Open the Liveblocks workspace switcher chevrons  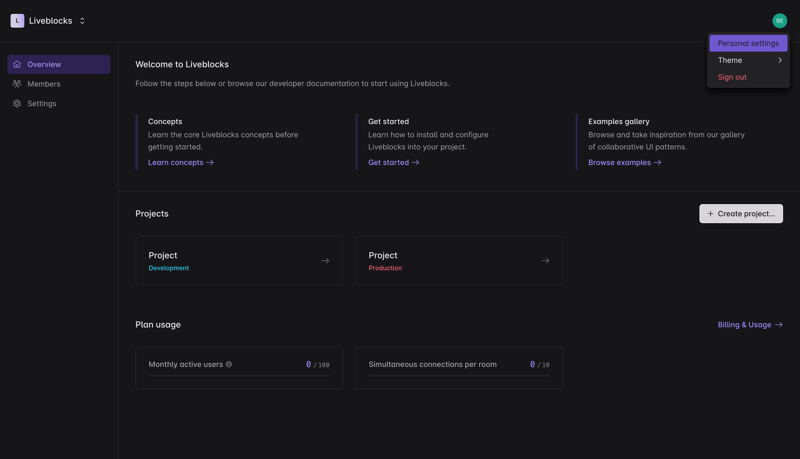(x=82, y=21)
